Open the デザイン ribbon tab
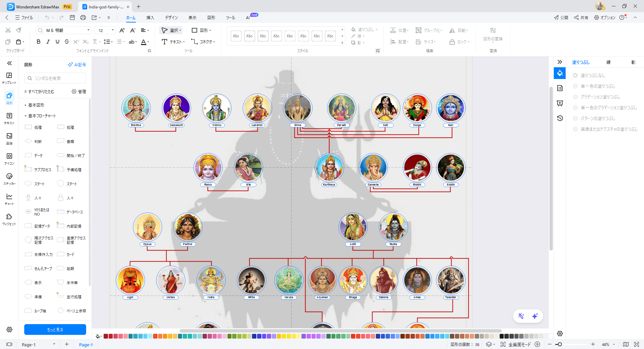644x349 pixels. coord(171,17)
